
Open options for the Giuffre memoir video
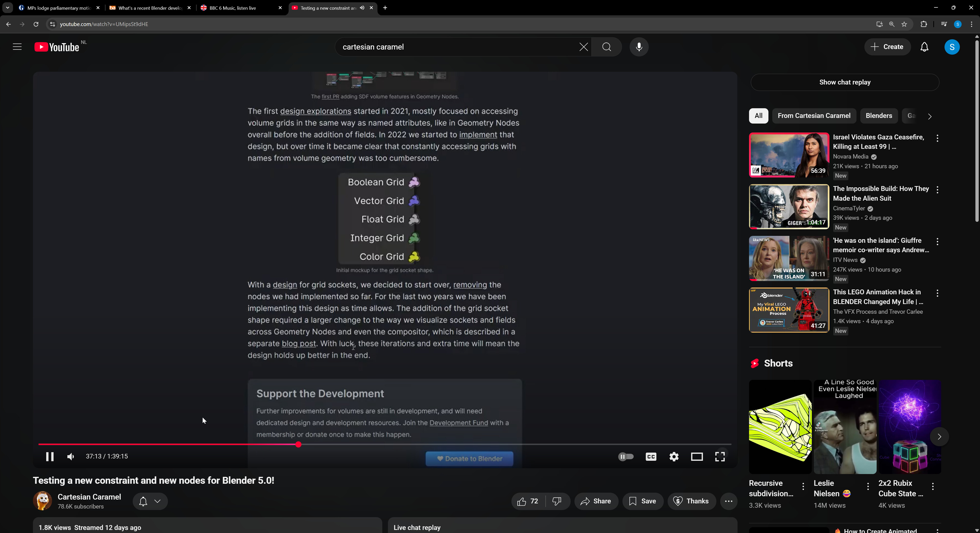coord(937,241)
